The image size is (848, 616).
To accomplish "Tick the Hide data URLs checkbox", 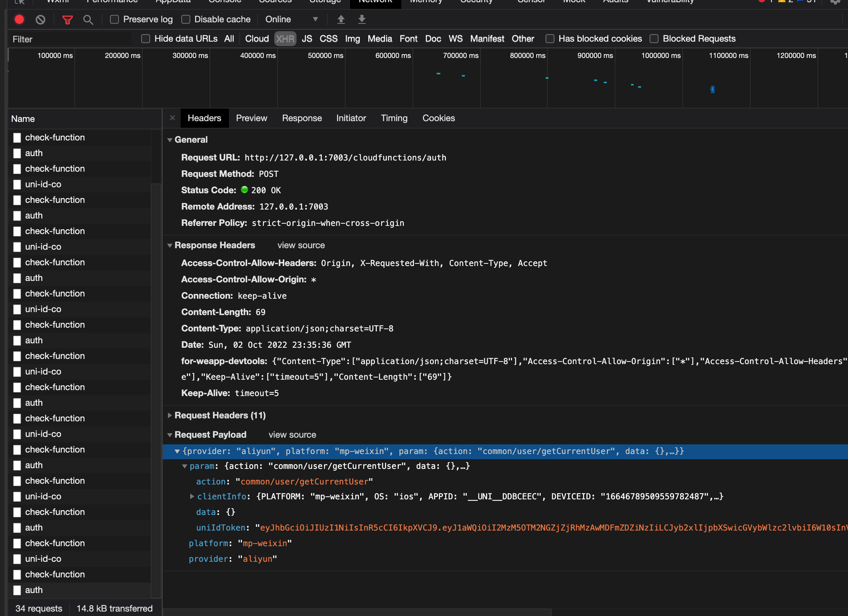I will point(145,39).
